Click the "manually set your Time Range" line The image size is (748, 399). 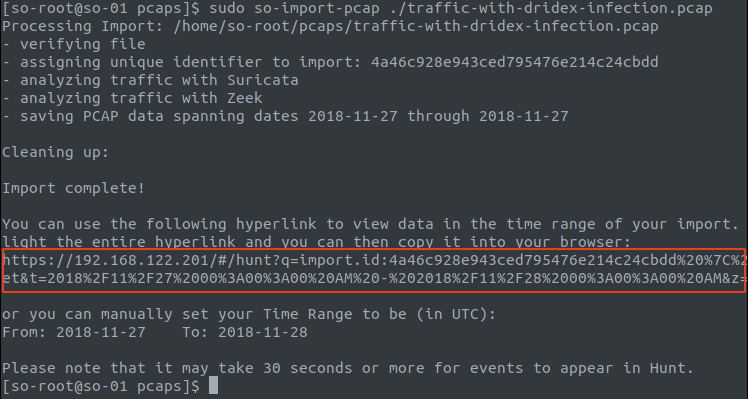click(x=249, y=314)
